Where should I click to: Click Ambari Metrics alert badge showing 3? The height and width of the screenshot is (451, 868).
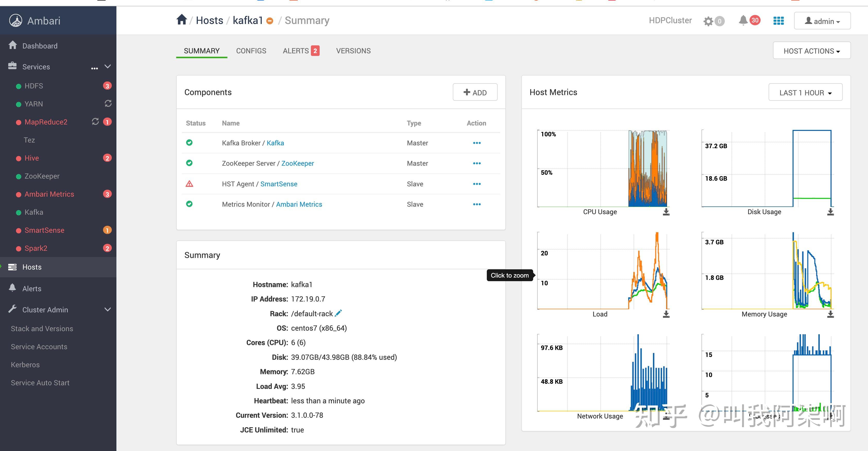click(107, 194)
